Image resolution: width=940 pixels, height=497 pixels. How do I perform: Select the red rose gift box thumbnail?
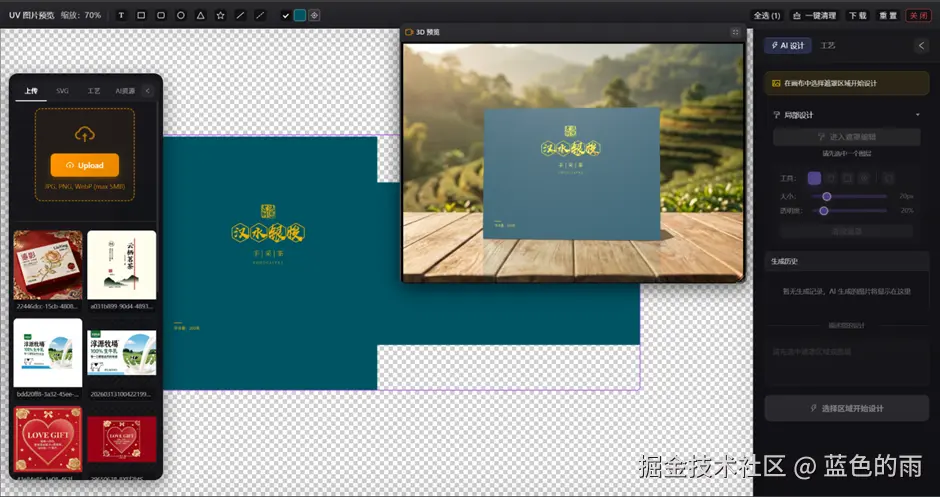pos(48,265)
